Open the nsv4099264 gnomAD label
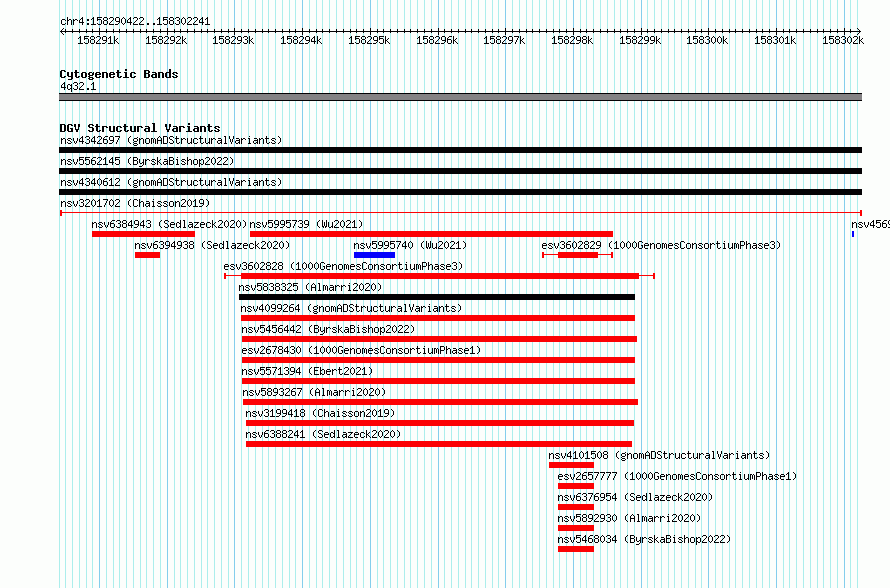Viewport: 890px width, 588px height. coord(351,308)
